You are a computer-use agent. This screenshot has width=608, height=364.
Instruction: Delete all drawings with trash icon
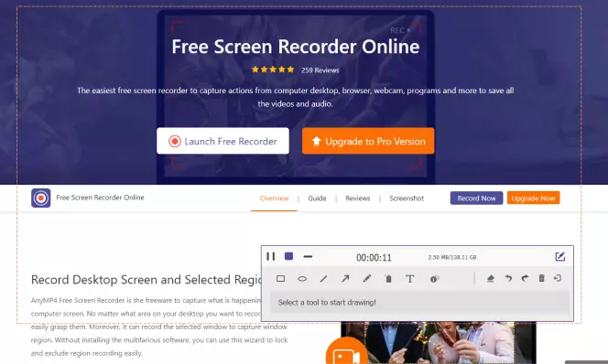542,278
